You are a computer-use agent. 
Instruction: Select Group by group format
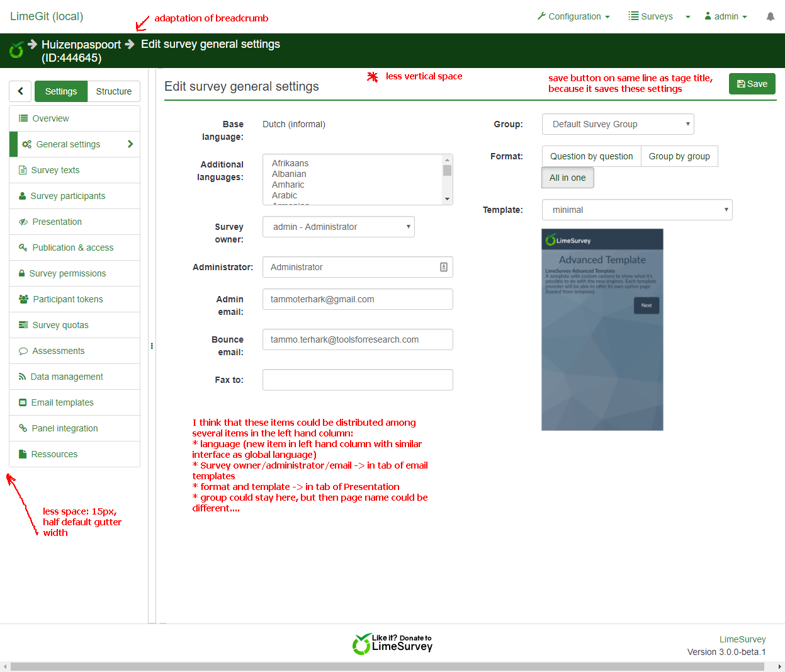679,156
